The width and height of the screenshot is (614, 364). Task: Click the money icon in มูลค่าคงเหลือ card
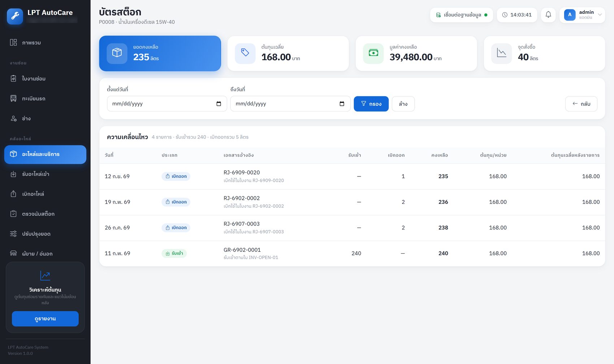click(373, 53)
